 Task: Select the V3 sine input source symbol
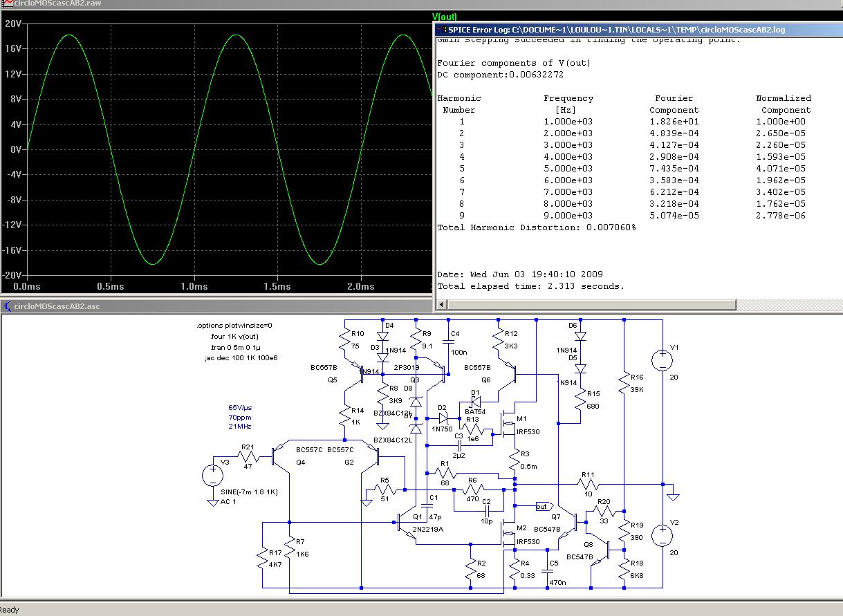coord(212,476)
